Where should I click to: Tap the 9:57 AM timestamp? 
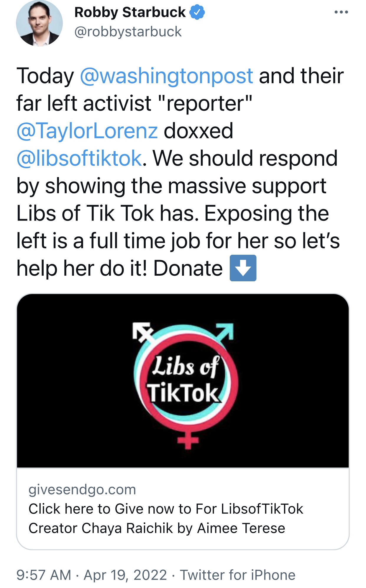click(44, 575)
